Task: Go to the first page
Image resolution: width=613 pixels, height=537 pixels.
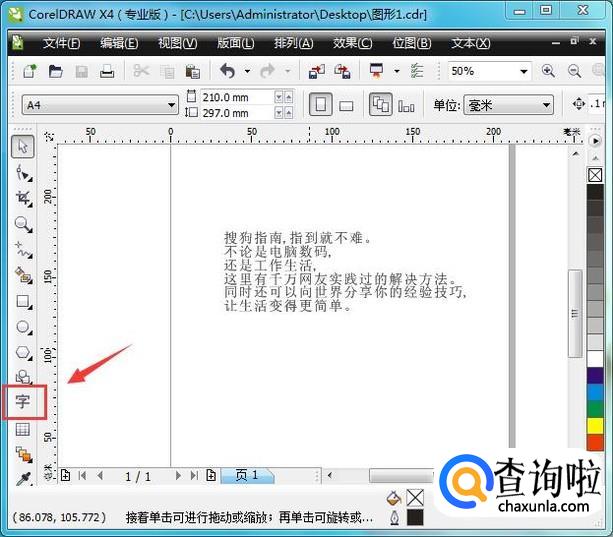Action: point(82,476)
